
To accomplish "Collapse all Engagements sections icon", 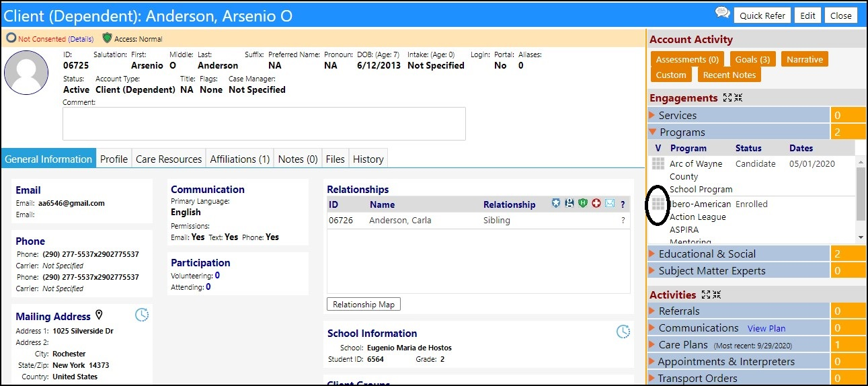I will (x=738, y=98).
